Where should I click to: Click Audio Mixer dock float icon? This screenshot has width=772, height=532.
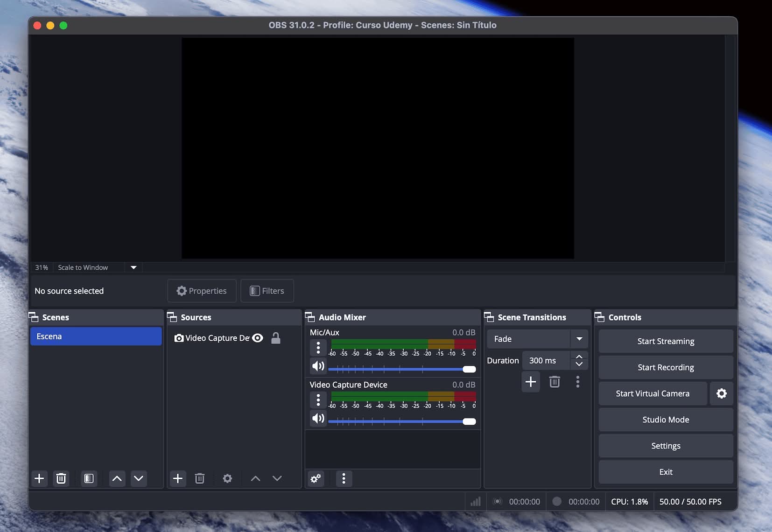(x=310, y=317)
